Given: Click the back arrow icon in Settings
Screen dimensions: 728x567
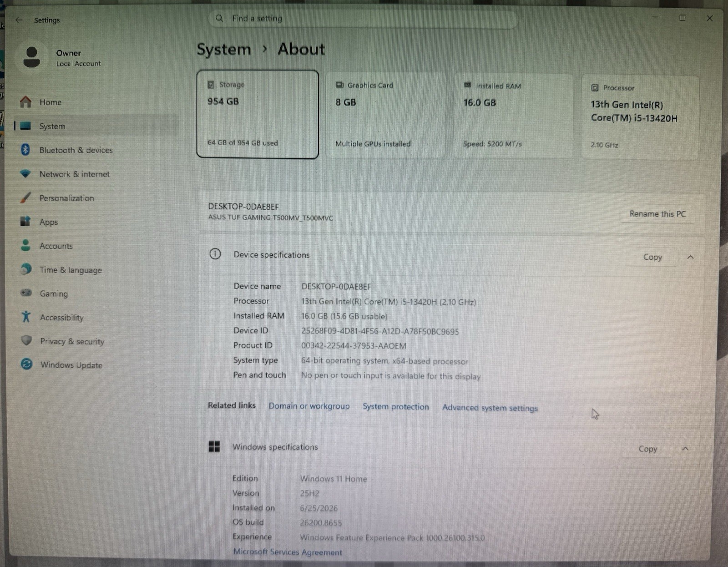Looking at the screenshot, I should coord(19,20).
